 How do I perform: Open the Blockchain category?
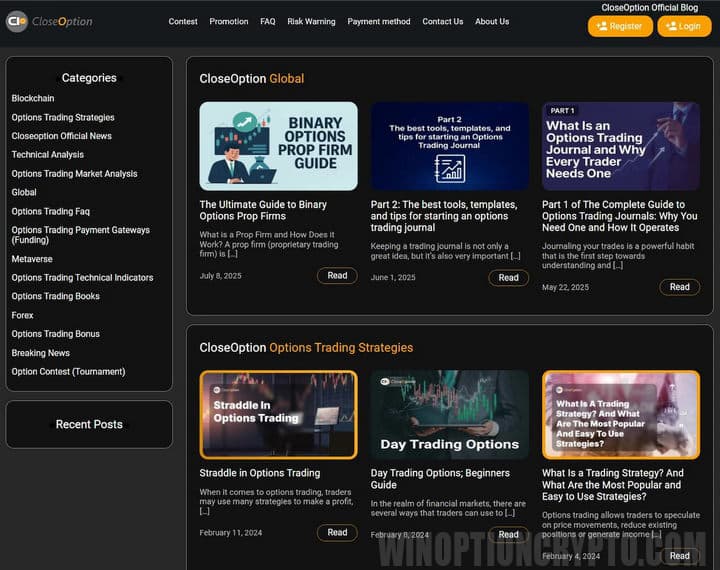pos(33,99)
